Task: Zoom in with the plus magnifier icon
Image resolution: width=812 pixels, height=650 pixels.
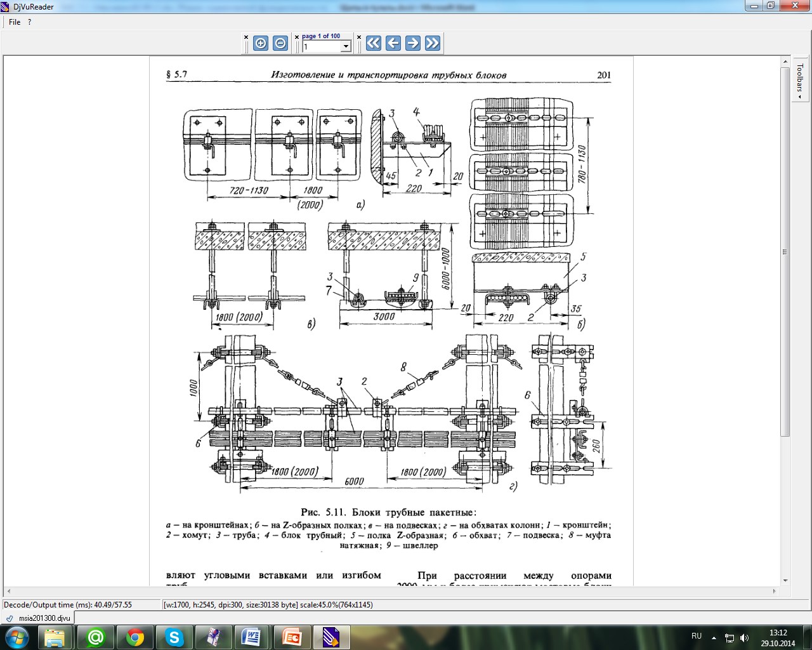Action: click(261, 43)
